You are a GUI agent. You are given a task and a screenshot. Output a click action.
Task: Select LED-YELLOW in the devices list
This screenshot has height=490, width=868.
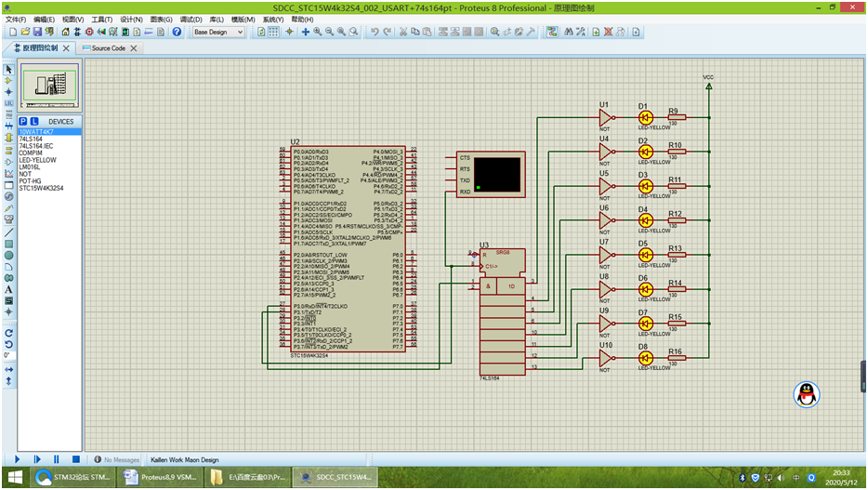pyautogui.click(x=38, y=160)
